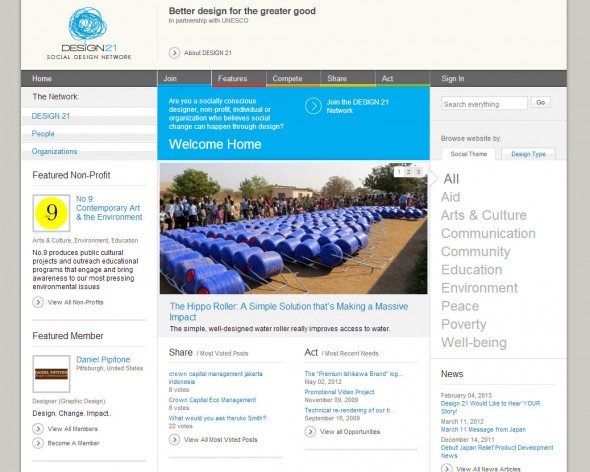Open Crown Capital Eco Management post
The image size is (590, 472).
[x=212, y=400]
